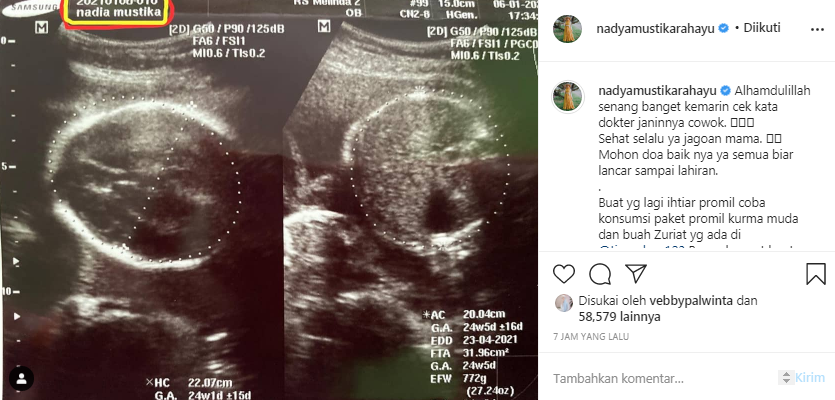The width and height of the screenshot is (835, 400).
Task: Open the three-dot more options menu
Action: pyautogui.click(x=817, y=30)
